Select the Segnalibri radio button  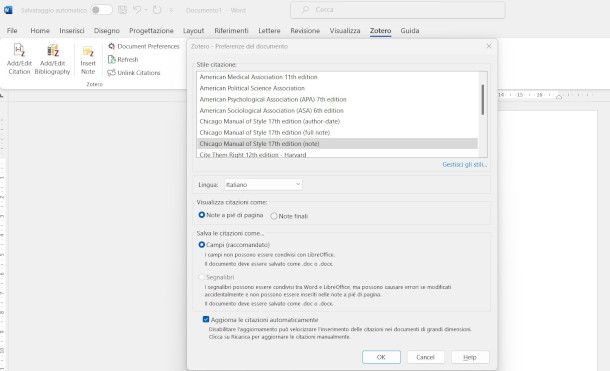[202, 277]
